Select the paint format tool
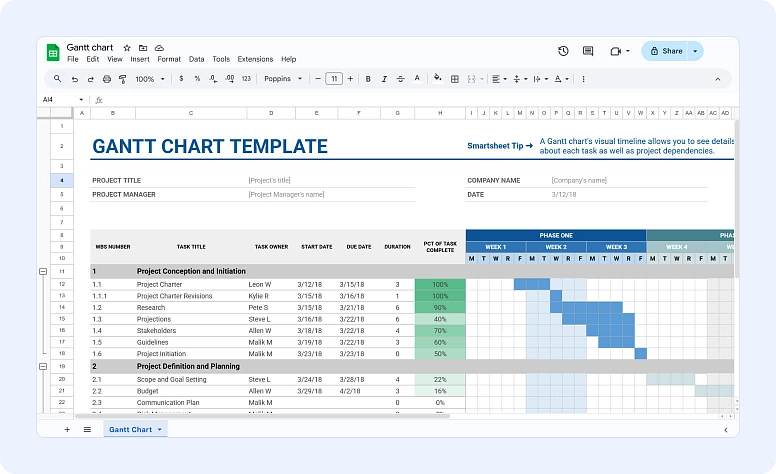 tap(122, 79)
